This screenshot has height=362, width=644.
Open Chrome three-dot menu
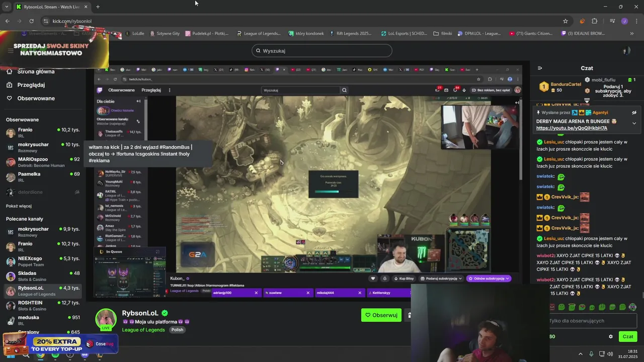[x=636, y=21]
